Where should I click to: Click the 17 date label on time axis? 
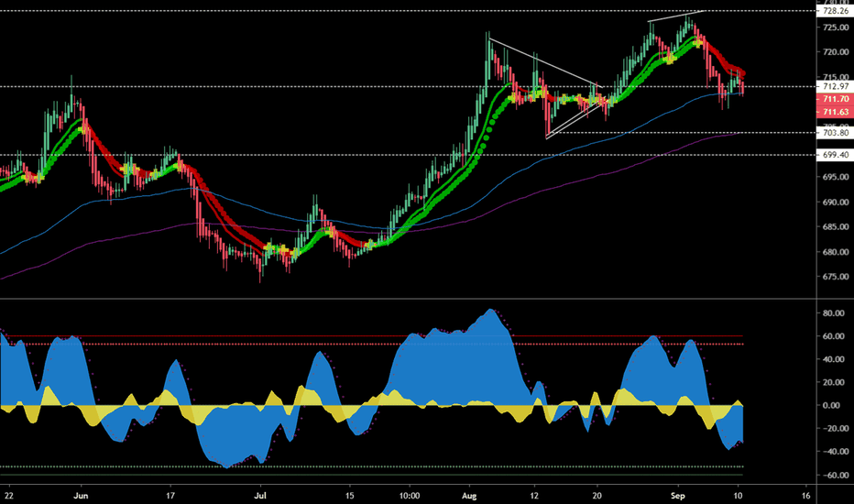(x=170, y=496)
